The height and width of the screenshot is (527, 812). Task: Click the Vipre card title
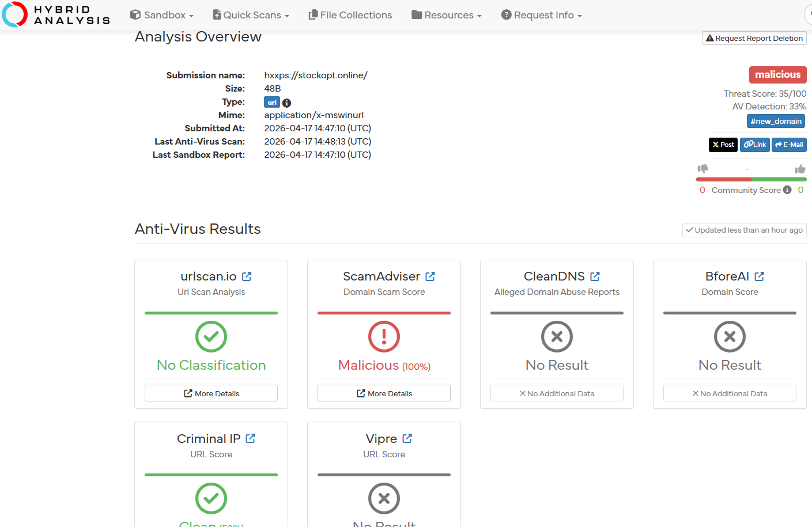pos(382,438)
